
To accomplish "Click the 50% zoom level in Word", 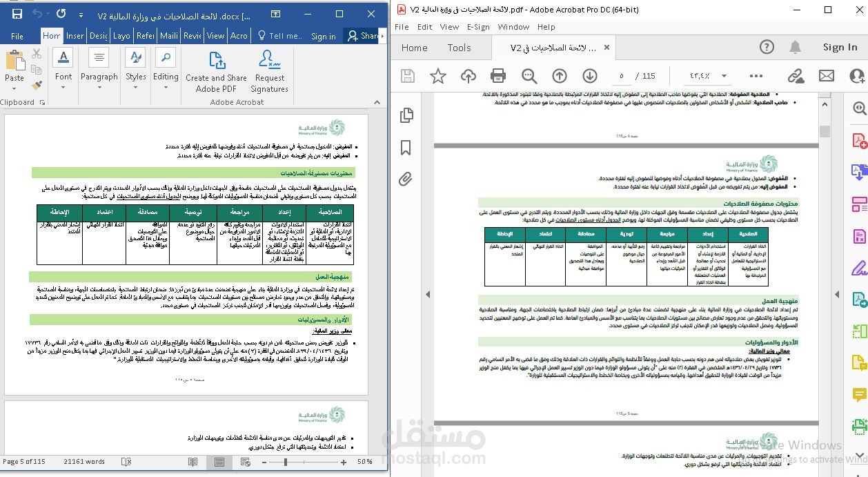I will coord(365,462).
